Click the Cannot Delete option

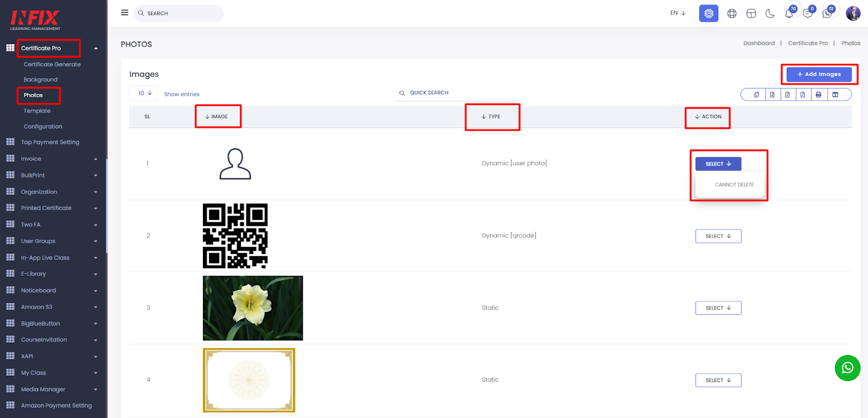pyautogui.click(x=734, y=185)
